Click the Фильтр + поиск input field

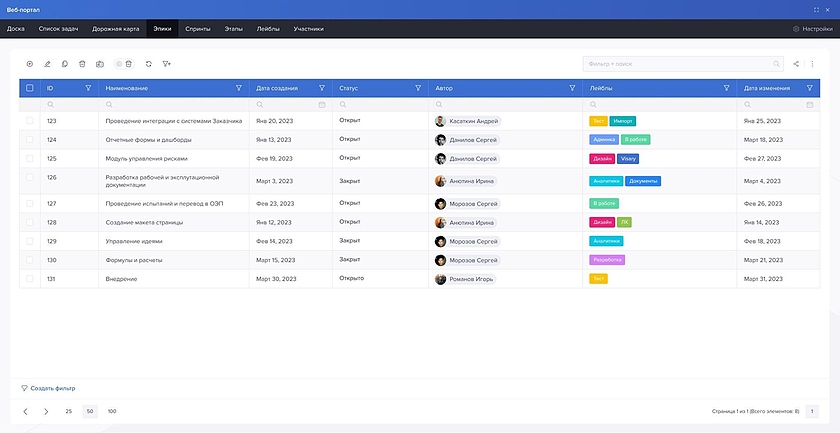point(677,64)
